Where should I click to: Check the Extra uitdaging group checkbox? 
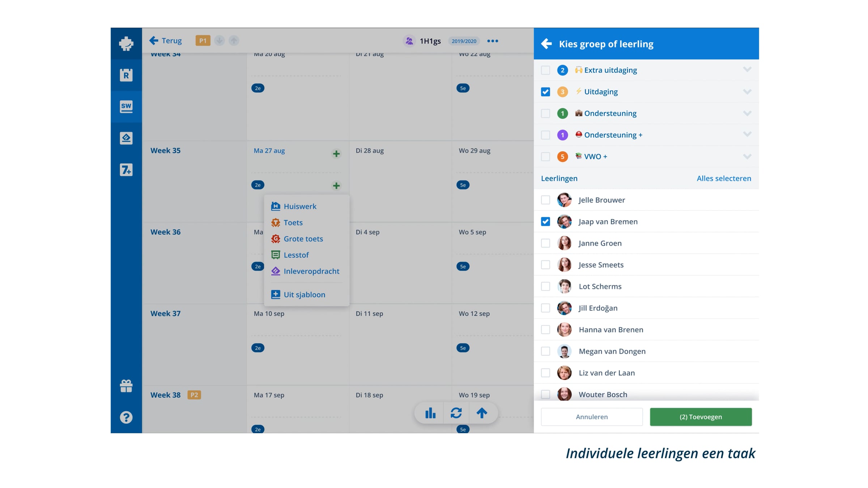click(545, 70)
